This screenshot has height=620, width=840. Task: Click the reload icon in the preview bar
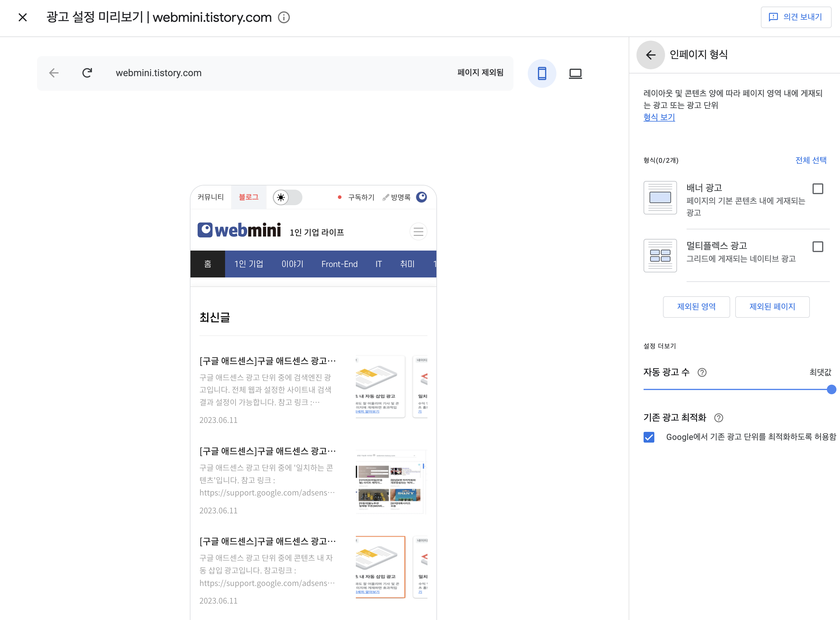[x=87, y=73]
